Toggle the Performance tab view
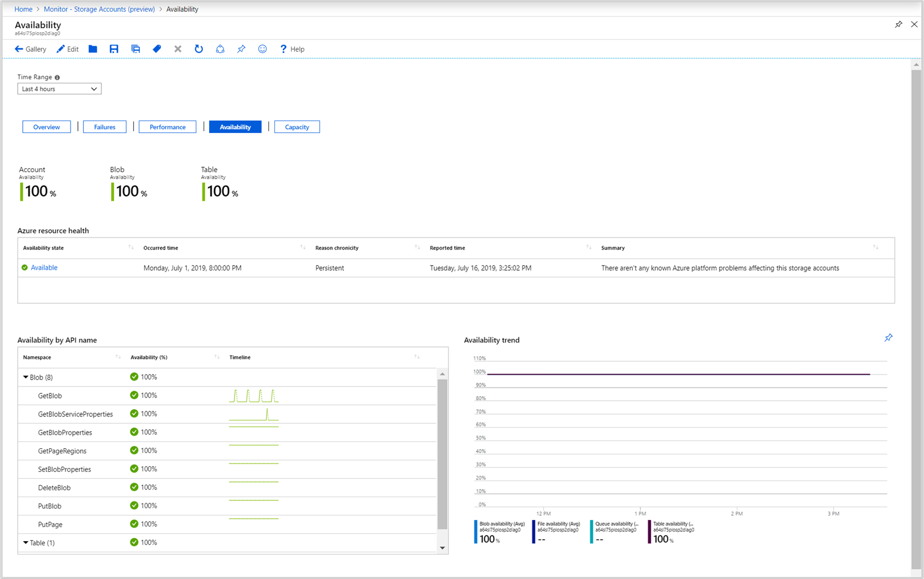The height and width of the screenshot is (579, 924). [x=167, y=127]
